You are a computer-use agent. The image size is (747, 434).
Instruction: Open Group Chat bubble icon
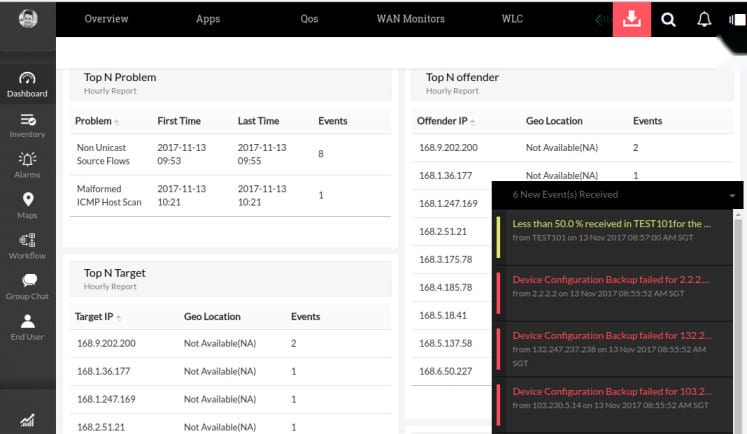click(x=27, y=281)
